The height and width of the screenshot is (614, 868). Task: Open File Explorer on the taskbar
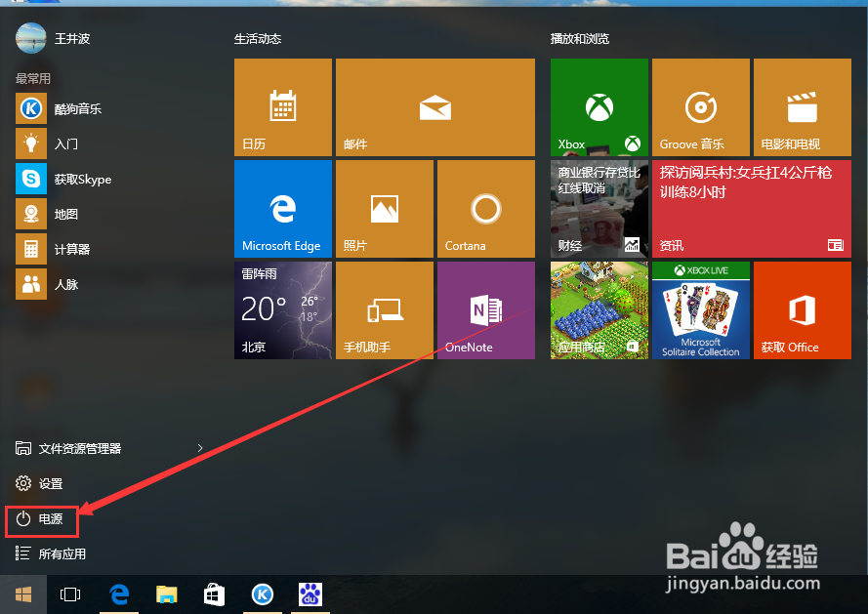coord(166,594)
